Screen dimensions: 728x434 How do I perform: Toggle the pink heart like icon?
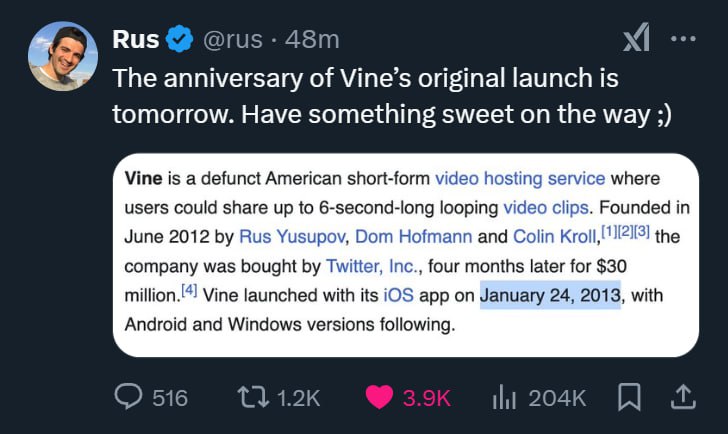point(378,397)
